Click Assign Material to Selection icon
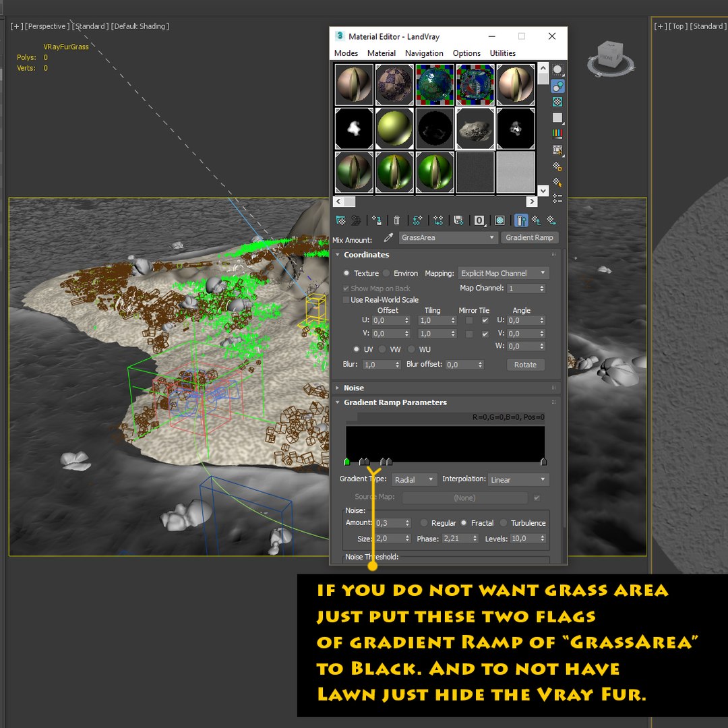 [377, 220]
